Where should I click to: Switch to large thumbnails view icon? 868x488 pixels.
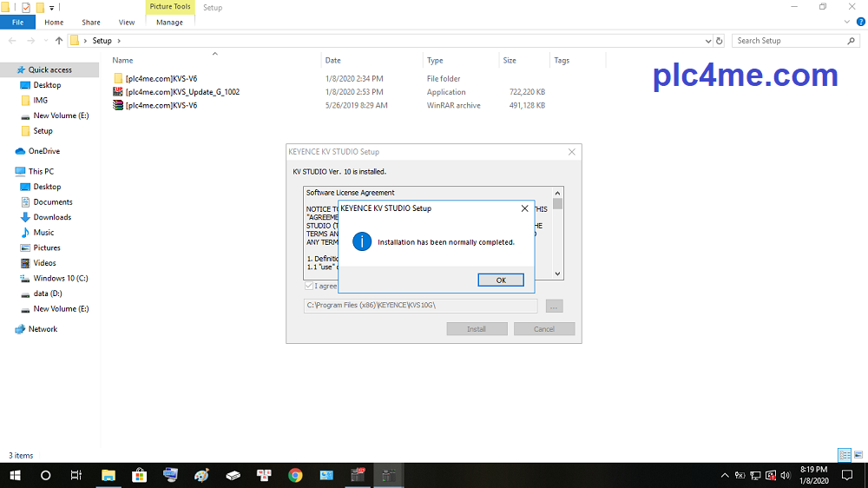coord(858,455)
